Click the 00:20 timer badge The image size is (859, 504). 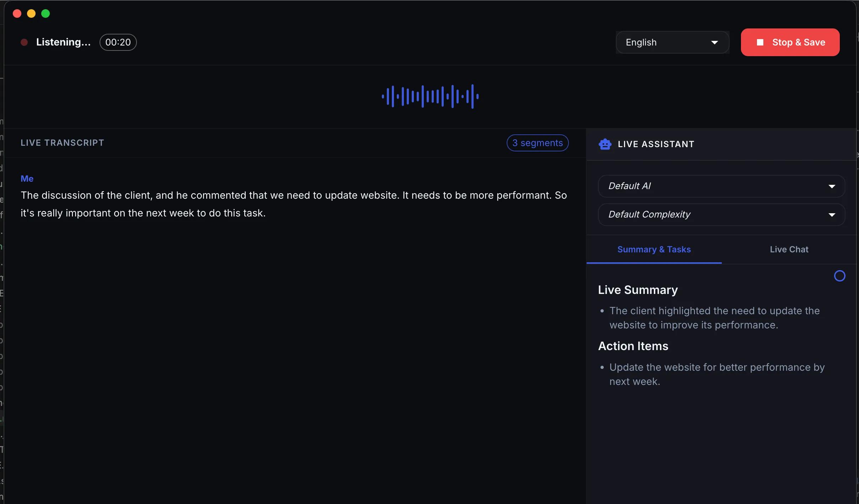click(118, 42)
